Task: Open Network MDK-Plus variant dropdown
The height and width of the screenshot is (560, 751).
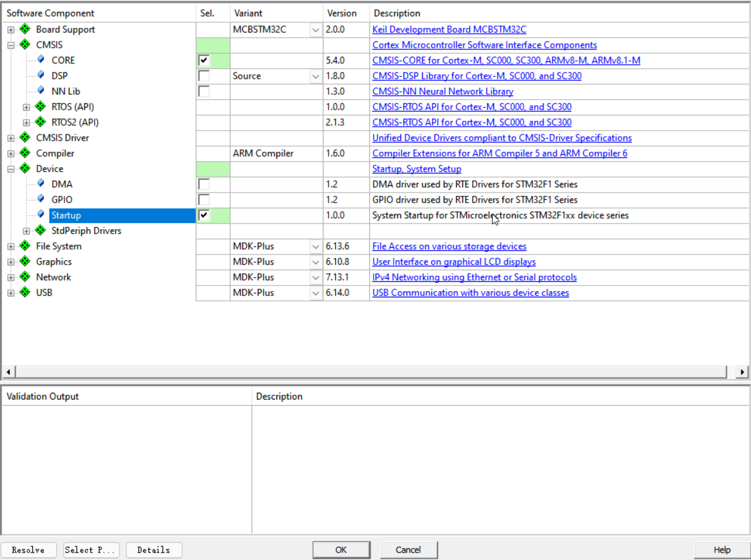Action: [316, 278]
